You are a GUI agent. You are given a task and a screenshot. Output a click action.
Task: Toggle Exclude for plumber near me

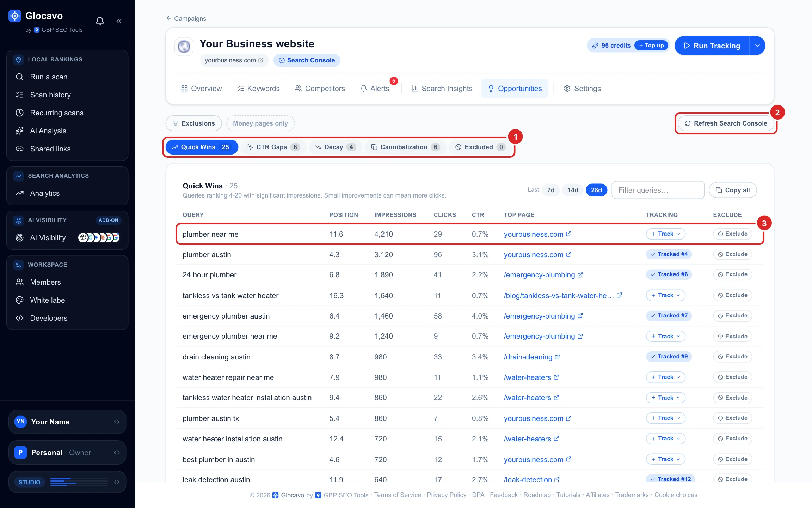point(733,234)
